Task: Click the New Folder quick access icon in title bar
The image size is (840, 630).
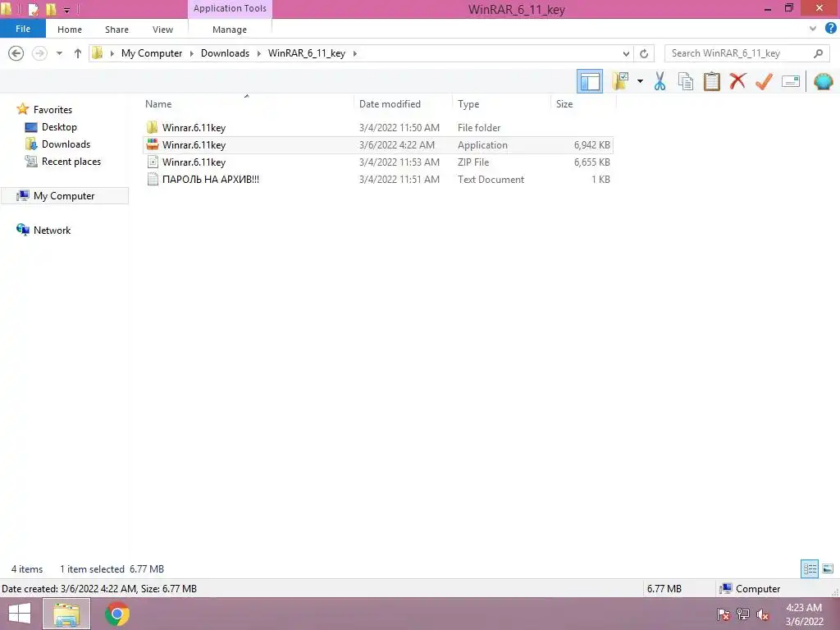Action: (x=51, y=9)
